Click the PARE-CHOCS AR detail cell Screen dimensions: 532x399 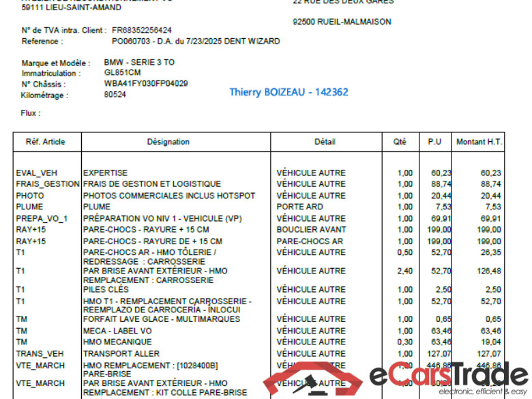(x=310, y=241)
